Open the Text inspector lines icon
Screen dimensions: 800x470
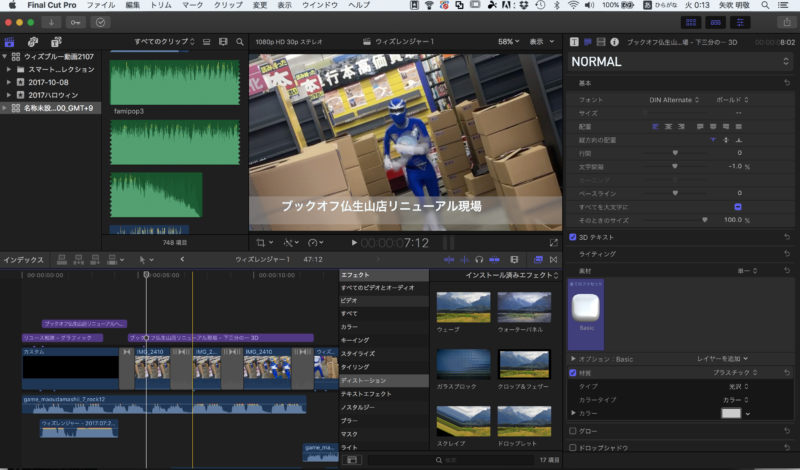[x=587, y=42]
